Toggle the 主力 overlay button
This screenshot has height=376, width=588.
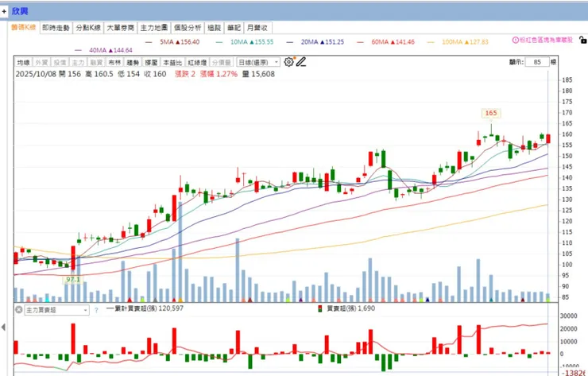point(78,62)
